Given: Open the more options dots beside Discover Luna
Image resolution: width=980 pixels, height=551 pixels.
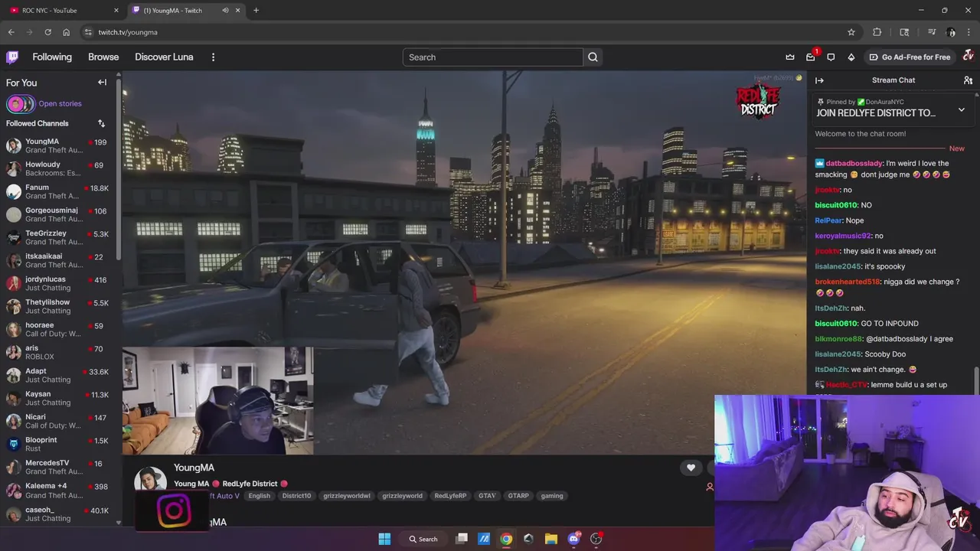Looking at the screenshot, I should pos(213,57).
